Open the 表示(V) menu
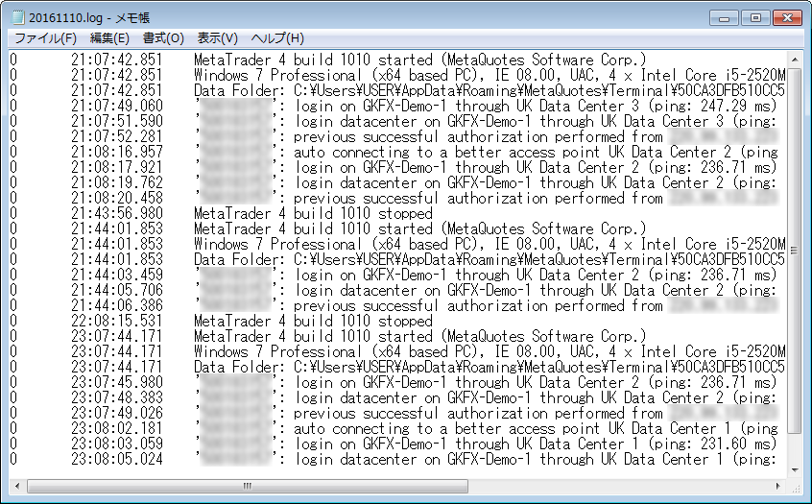Image resolution: width=812 pixels, height=504 pixels. pyautogui.click(x=218, y=38)
